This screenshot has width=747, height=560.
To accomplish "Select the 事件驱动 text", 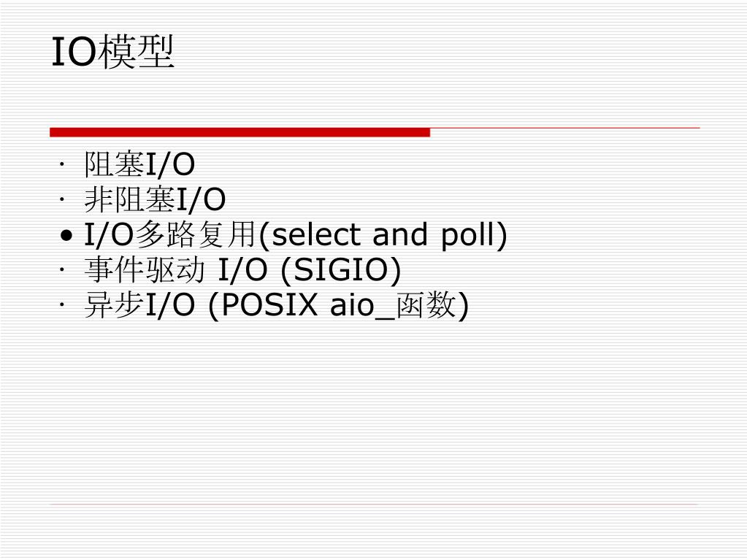I will pos(145,269).
